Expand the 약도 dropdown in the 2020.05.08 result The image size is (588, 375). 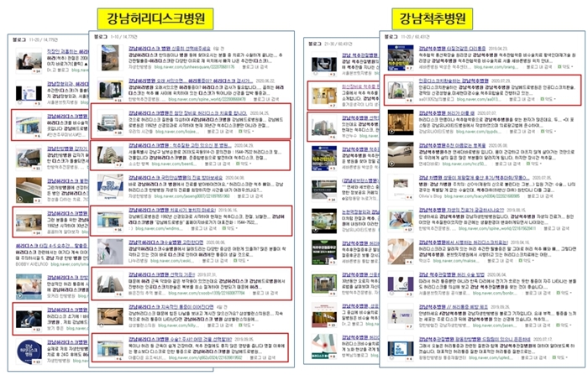pyautogui.click(x=534, y=164)
